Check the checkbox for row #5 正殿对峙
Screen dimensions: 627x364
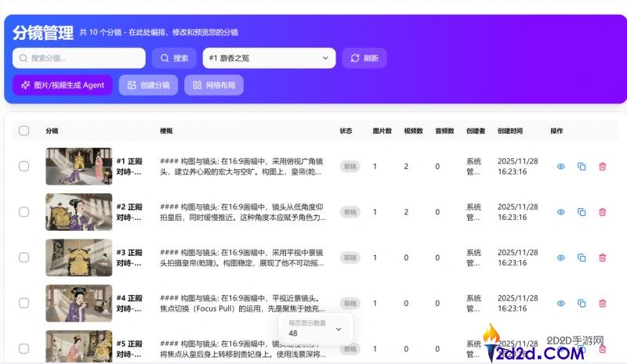[24, 348]
